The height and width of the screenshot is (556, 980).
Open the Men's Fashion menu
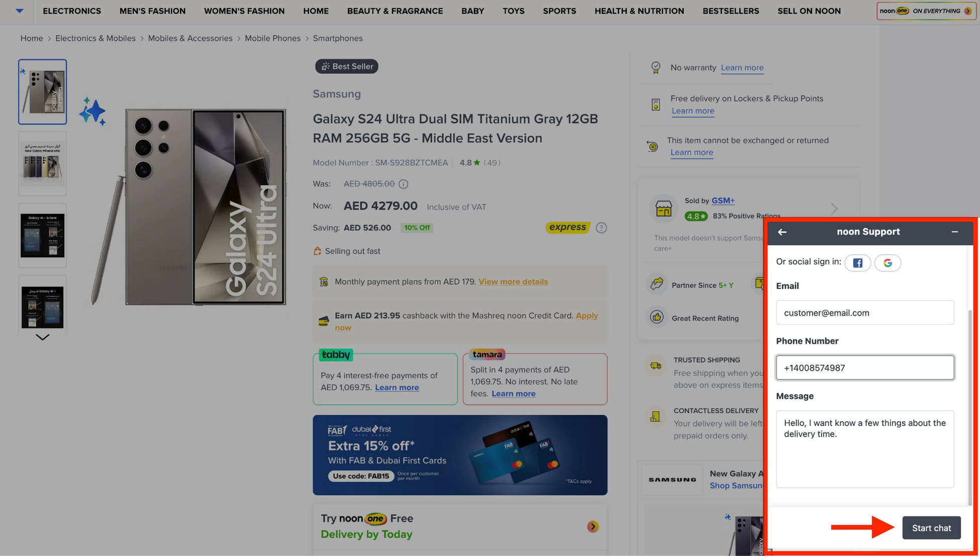[x=152, y=11]
